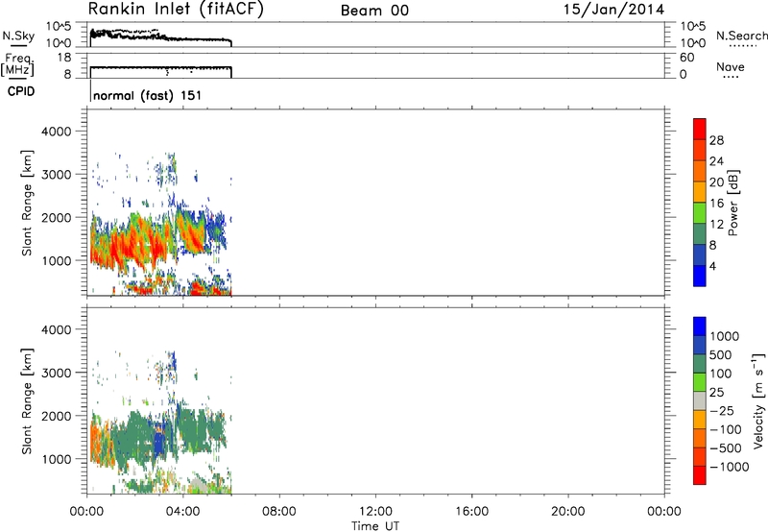Click the 'Freq. [MHz]' axis label

[x=17, y=64]
